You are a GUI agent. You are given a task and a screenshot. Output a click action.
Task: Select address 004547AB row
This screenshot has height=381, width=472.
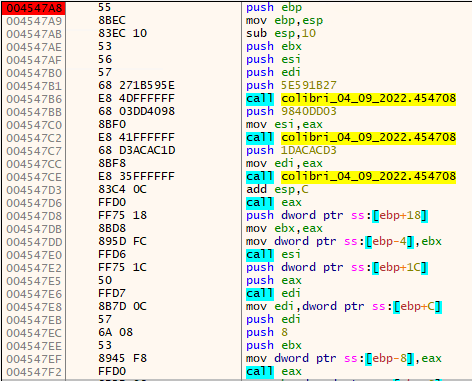point(34,34)
